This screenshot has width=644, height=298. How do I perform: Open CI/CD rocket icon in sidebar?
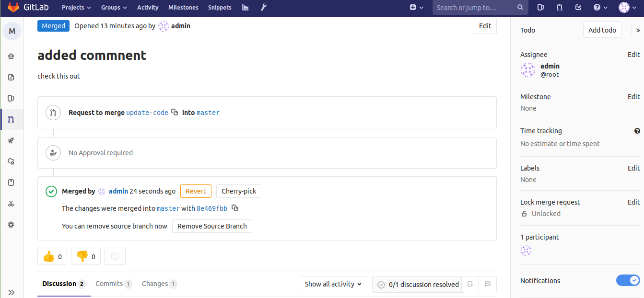(x=12, y=140)
